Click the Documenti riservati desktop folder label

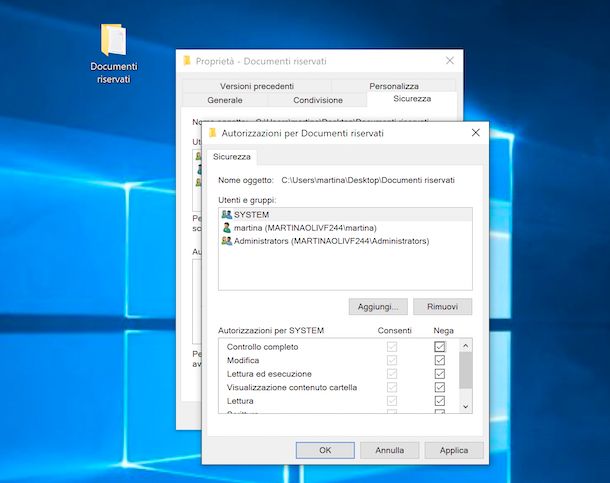click(114, 73)
